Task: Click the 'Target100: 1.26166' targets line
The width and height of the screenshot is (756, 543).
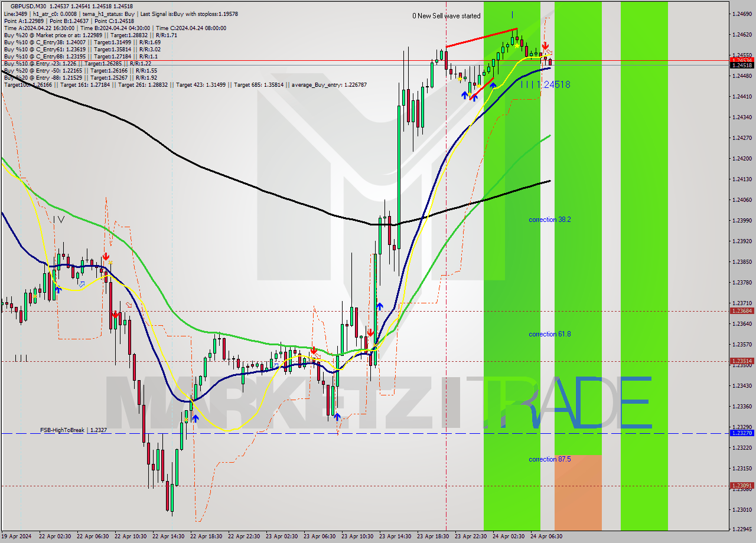Action: tap(185, 84)
